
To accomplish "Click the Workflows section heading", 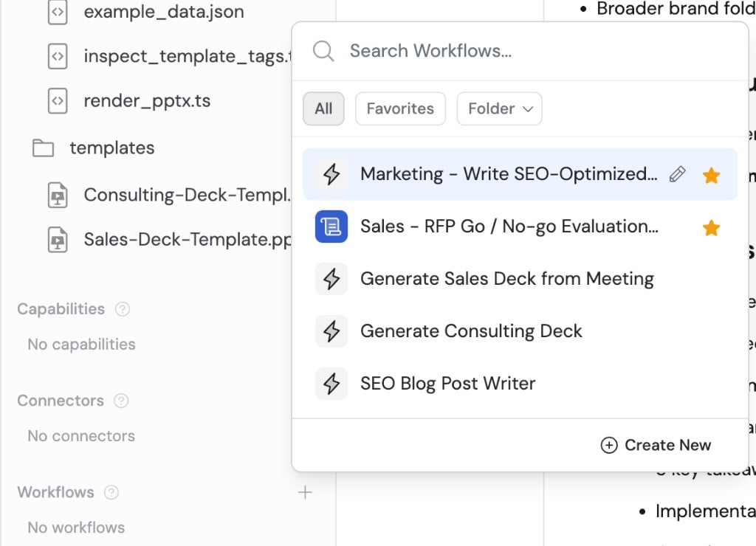I will pos(55,492).
